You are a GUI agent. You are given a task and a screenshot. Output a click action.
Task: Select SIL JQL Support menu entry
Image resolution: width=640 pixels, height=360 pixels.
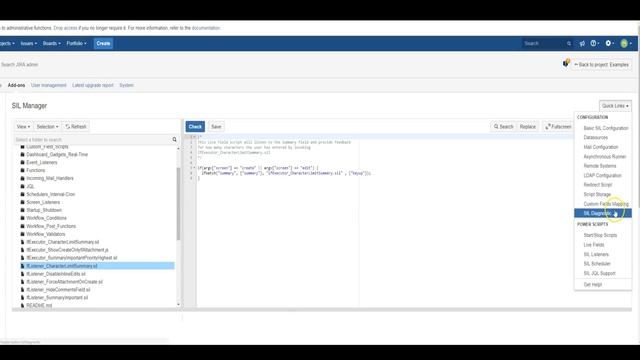click(603, 273)
